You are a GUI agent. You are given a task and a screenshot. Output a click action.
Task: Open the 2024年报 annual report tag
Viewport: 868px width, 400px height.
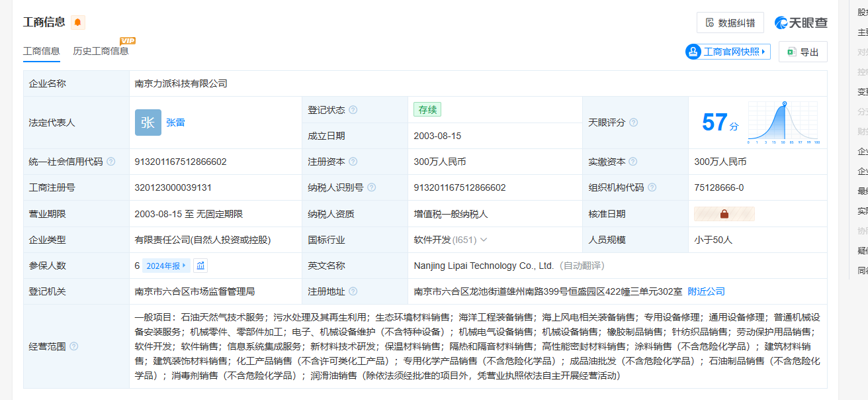(165, 266)
